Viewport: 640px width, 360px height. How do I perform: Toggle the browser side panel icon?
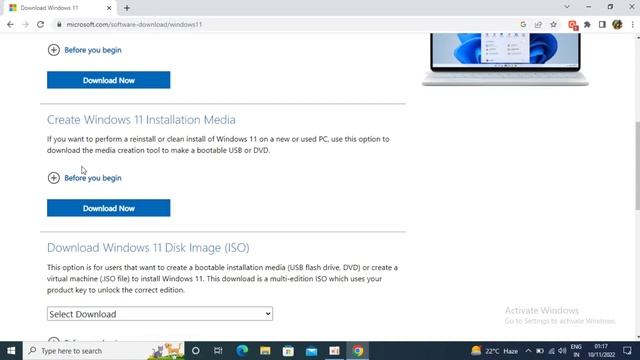[602, 24]
